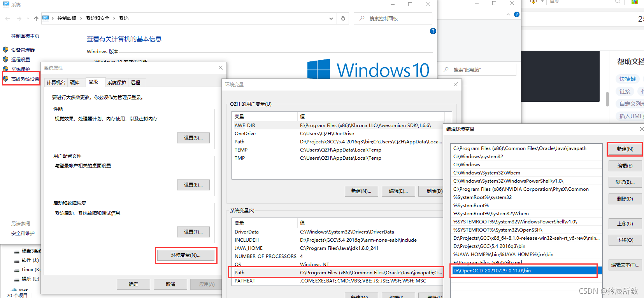
Task: Open 环境变量(N)... button
Action: 186,255
